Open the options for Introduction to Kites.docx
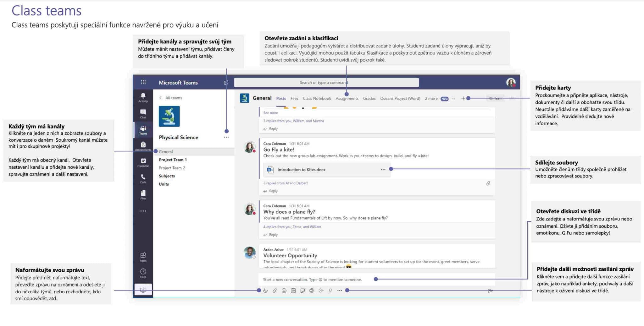644x326 pixels. 383,169
